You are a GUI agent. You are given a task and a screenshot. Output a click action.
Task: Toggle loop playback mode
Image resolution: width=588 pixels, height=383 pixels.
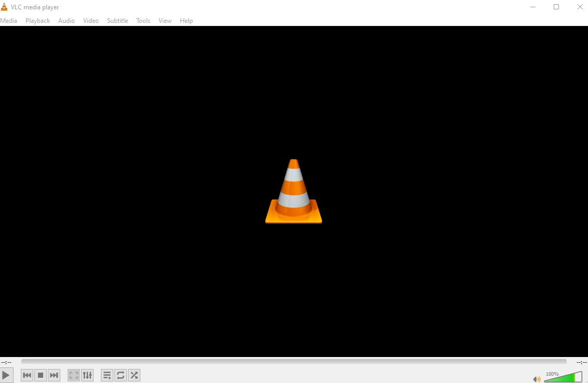[120, 375]
